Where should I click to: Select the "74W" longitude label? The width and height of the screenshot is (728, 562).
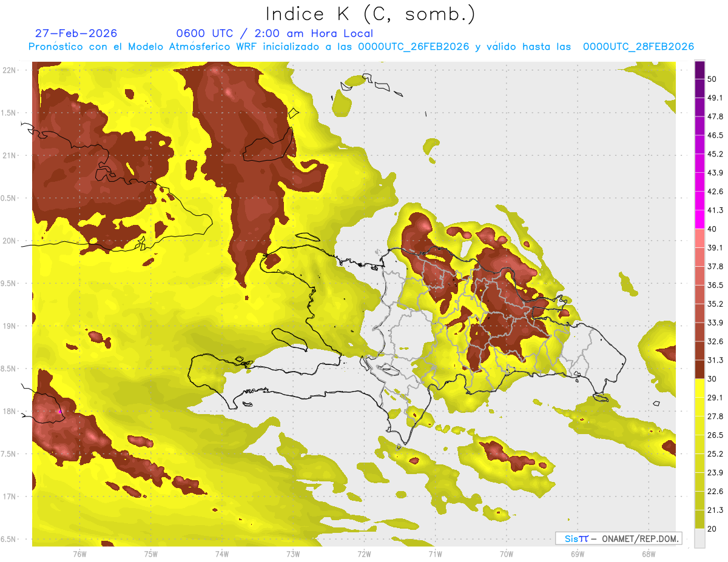(x=222, y=554)
